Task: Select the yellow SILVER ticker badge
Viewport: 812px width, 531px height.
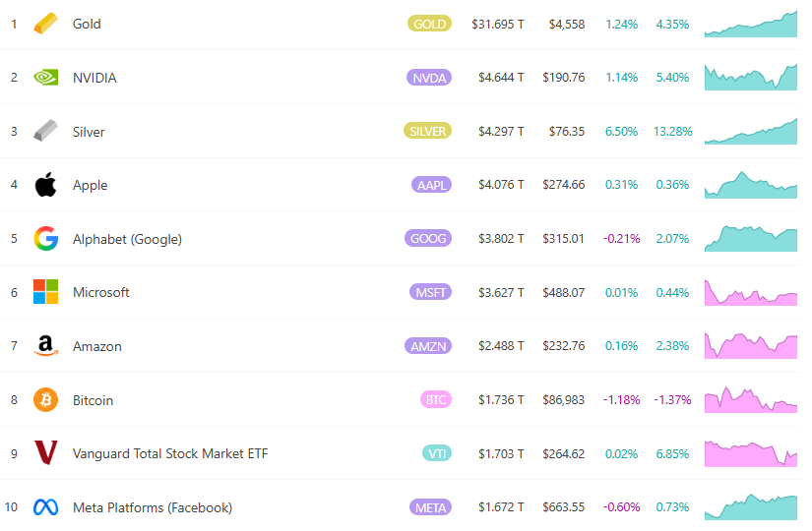Action: [427, 131]
